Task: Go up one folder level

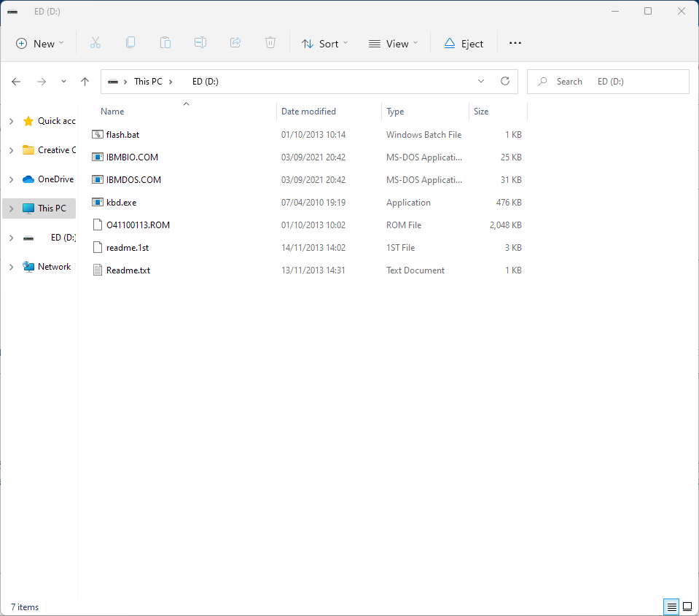Action: tap(85, 82)
